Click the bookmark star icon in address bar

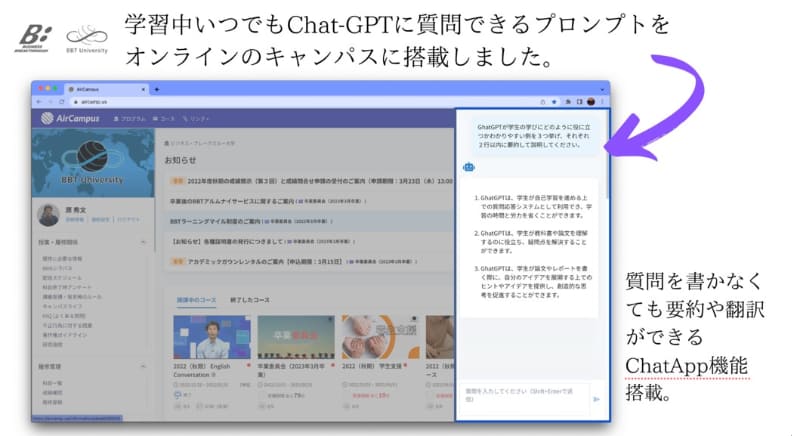[554, 102]
